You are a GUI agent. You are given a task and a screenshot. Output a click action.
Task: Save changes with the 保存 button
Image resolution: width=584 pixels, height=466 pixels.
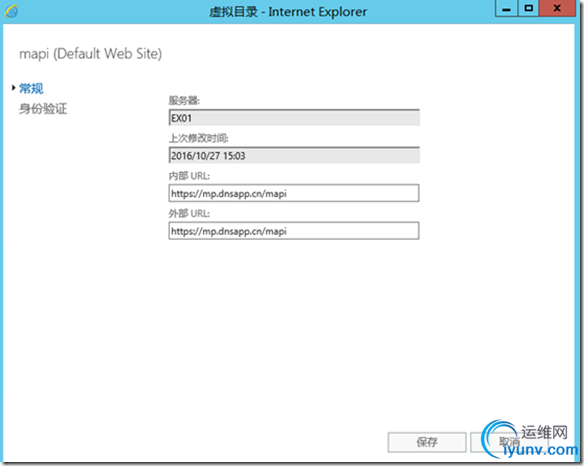pos(427,442)
